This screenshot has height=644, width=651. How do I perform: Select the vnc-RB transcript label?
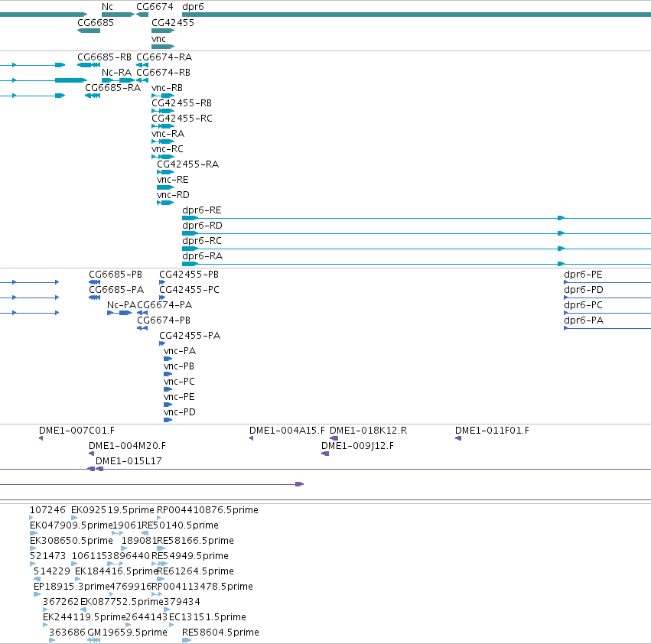(x=167, y=88)
